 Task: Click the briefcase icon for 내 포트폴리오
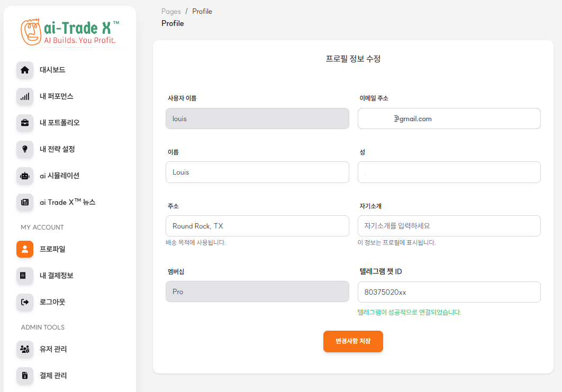tap(24, 123)
